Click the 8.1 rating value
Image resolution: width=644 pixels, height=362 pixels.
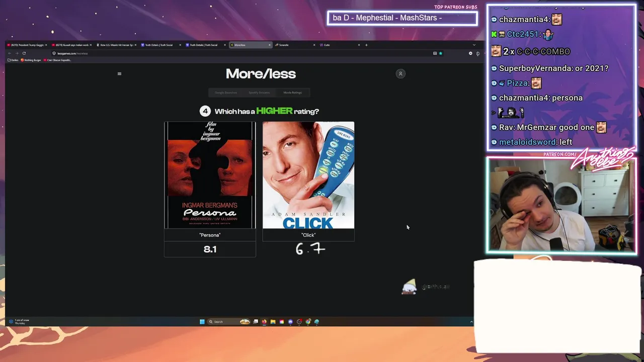pyautogui.click(x=210, y=249)
